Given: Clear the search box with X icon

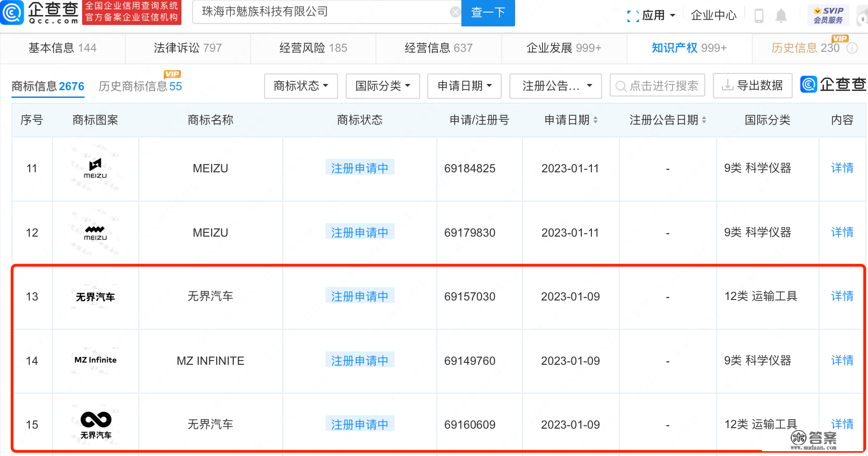Looking at the screenshot, I should coord(455,12).
